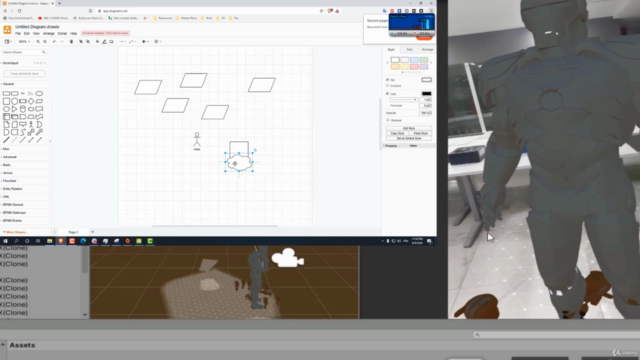Click the Zoom Out magnifier icon
The image size is (640, 360).
(45, 42)
